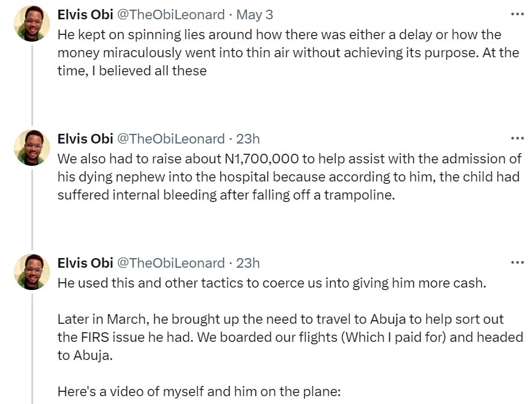Image resolution: width=532 pixels, height=404 pixels.
Task: Click the @TheObiLeonard handle on the May 3 tweet
Action: pos(171,14)
